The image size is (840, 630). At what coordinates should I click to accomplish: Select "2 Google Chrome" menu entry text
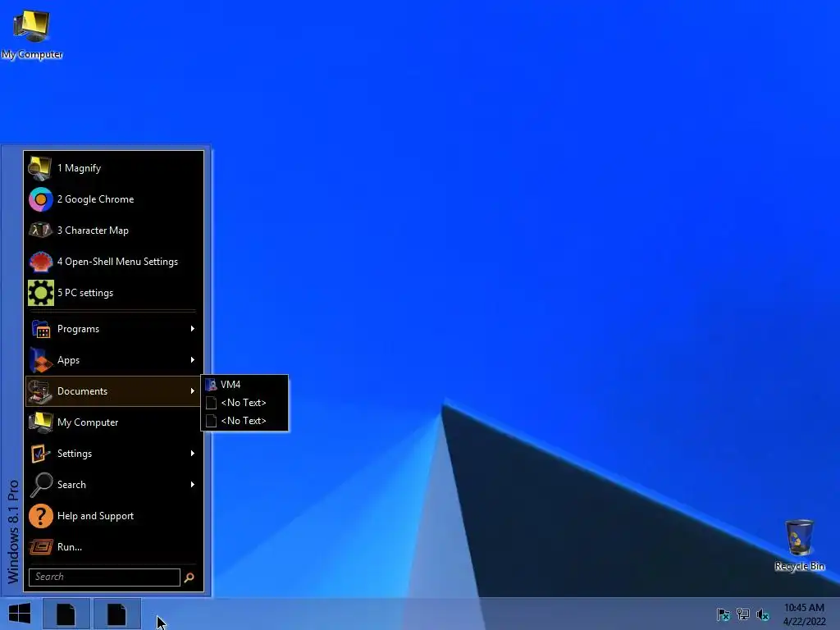click(95, 199)
